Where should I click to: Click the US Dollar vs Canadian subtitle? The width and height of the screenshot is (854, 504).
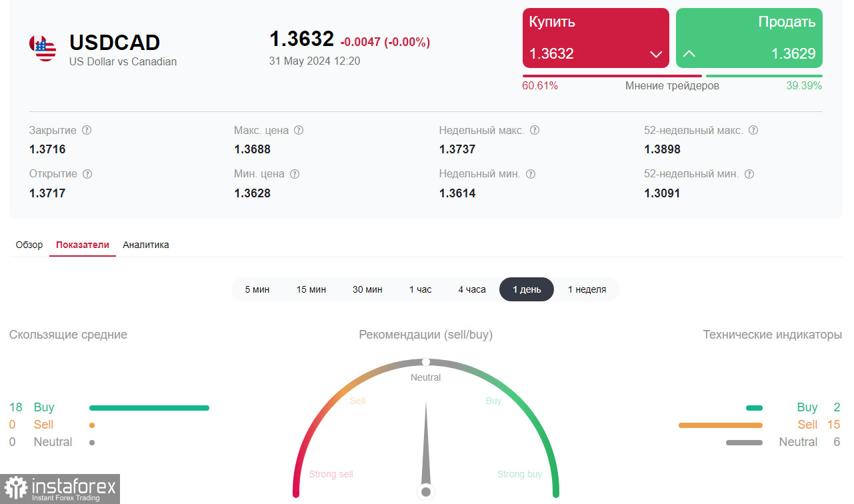point(123,61)
